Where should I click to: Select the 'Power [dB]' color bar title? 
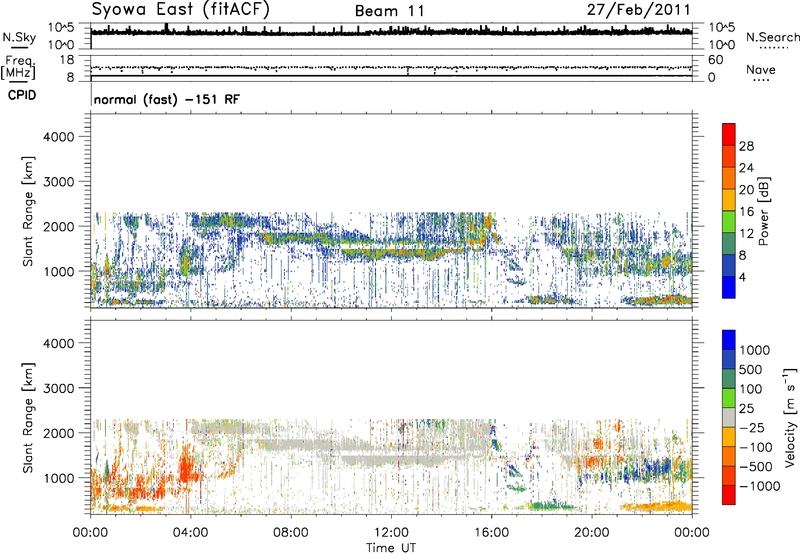pyautogui.click(x=763, y=211)
